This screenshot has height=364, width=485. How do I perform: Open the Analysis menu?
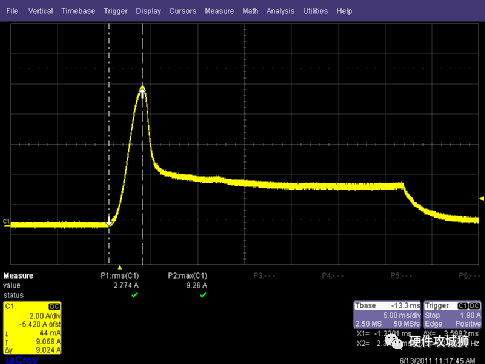coord(280,11)
